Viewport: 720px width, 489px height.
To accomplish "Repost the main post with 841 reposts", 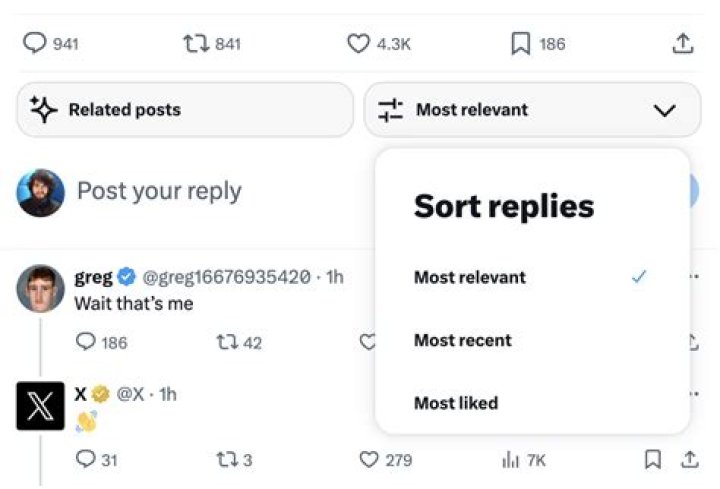I will 195,43.
